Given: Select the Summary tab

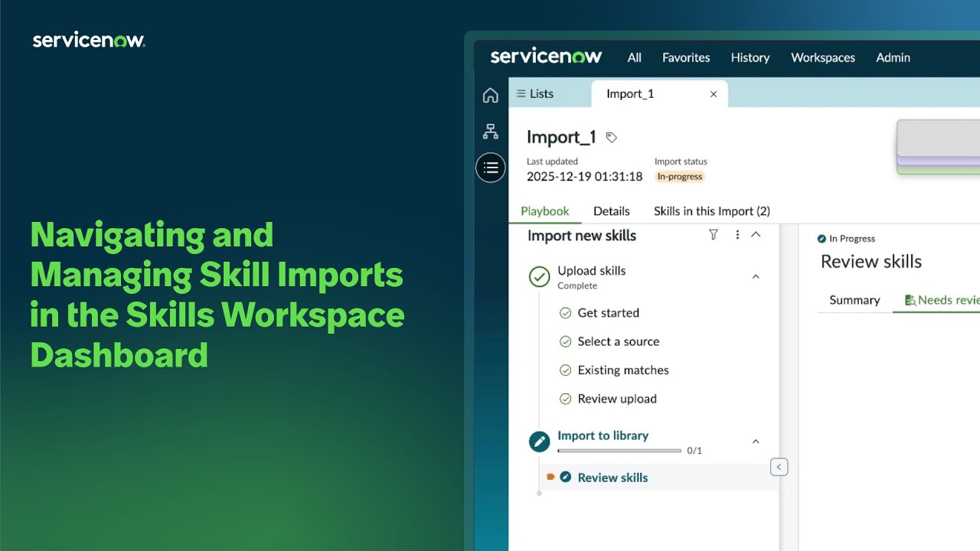Looking at the screenshot, I should click(x=854, y=300).
